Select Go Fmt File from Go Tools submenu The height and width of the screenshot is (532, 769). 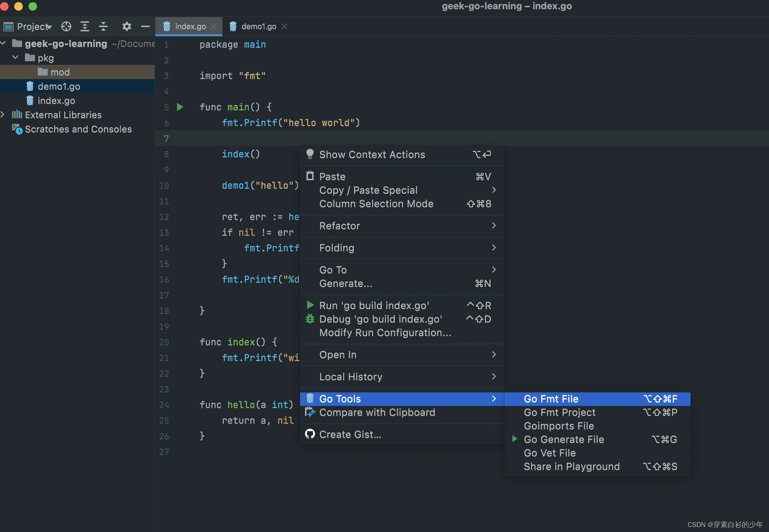click(551, 399)
